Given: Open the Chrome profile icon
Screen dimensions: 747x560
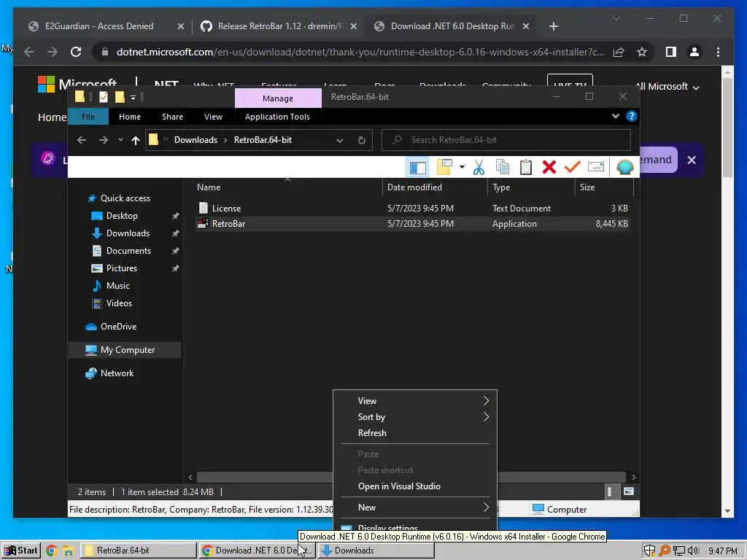Looking at the screenshot, I should (694, 52).
